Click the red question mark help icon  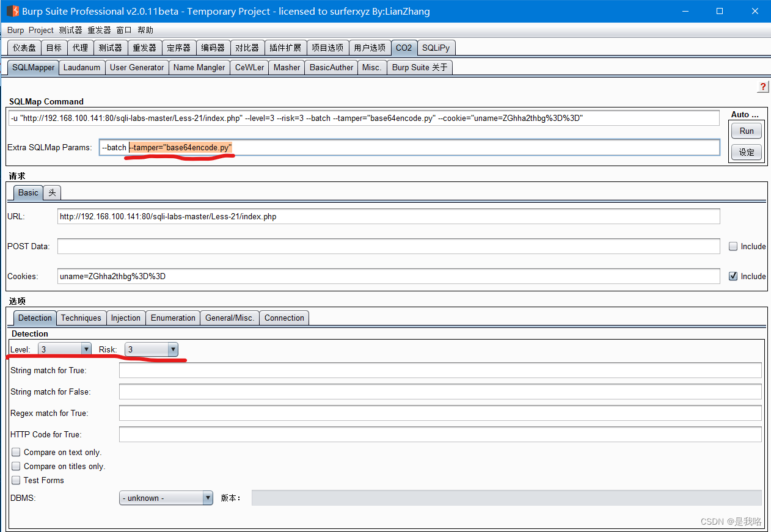(x=762, y=87)
